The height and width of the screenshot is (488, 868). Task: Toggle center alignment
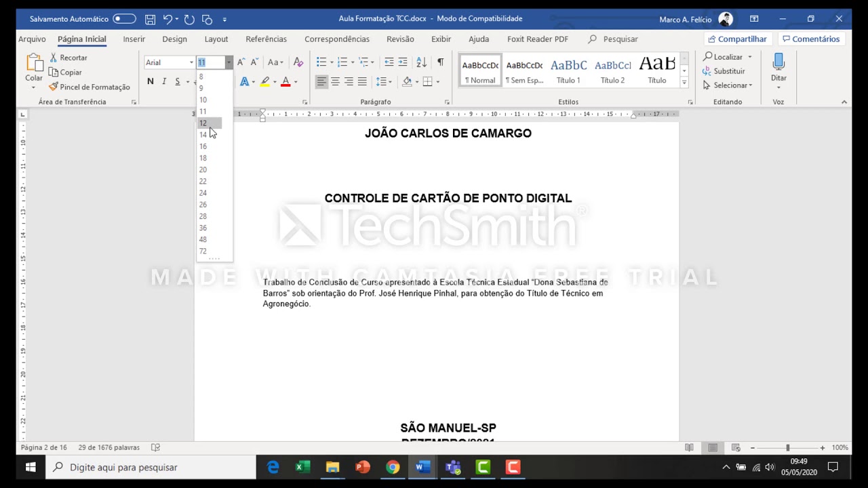335,82
